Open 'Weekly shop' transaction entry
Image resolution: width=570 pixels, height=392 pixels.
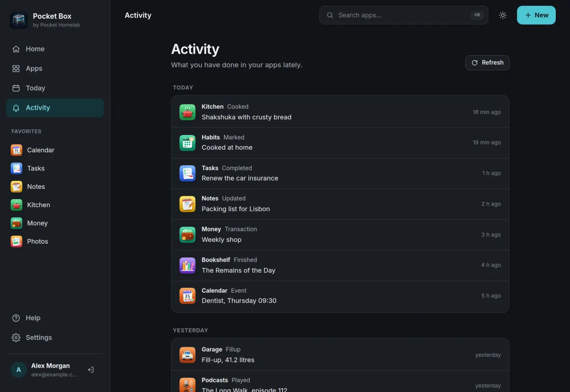[x=340, y=235]
